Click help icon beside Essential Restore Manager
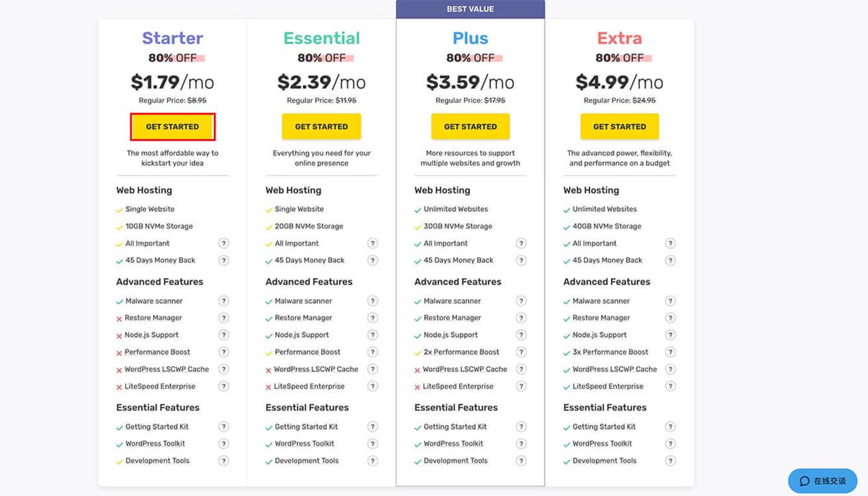 tap(373, 318)
